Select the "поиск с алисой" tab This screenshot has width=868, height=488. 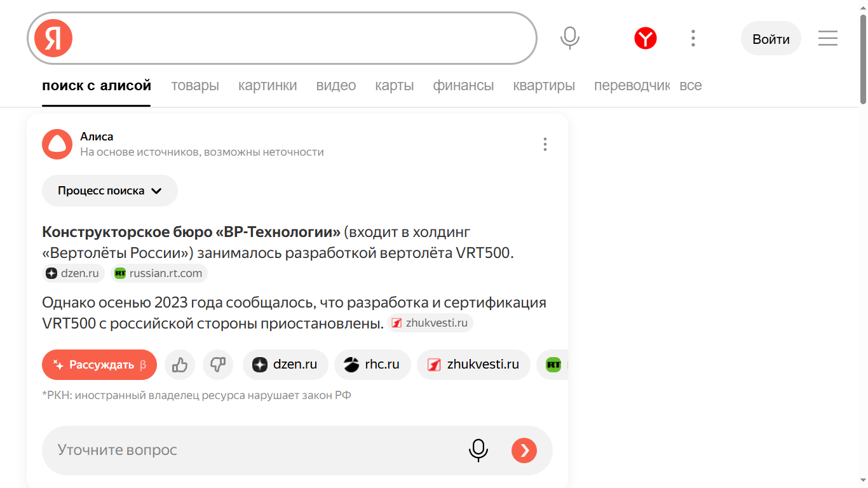click(97, 86)
